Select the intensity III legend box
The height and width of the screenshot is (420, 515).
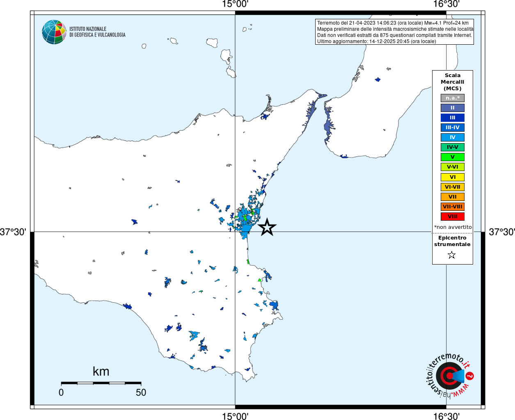pyautogui.click(x=452, y=118)
